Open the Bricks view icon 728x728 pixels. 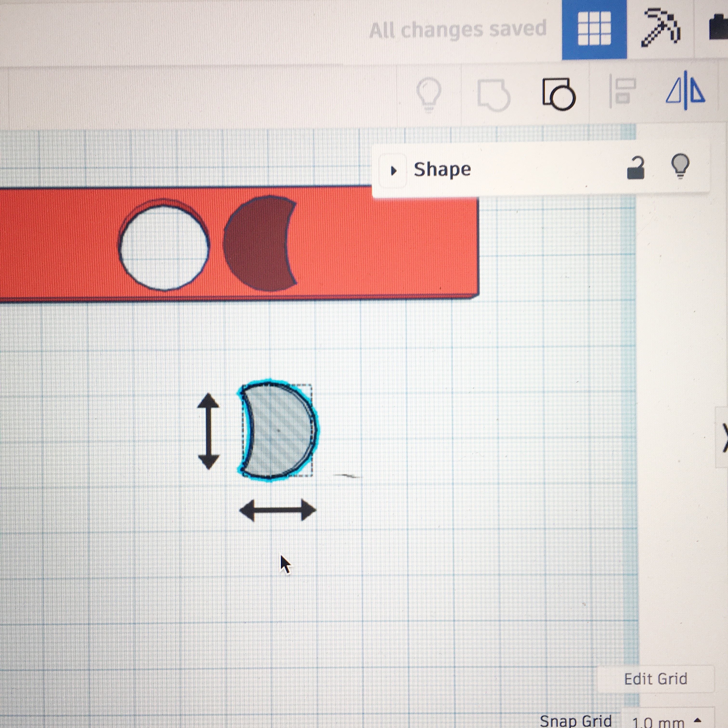(x=719, y=27)
